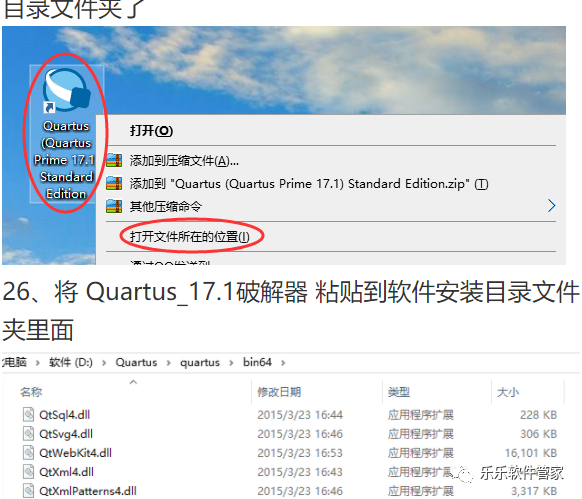582x499 pixels.
Task: Select the QtSql4.dll file name
Action: [65, 415]
